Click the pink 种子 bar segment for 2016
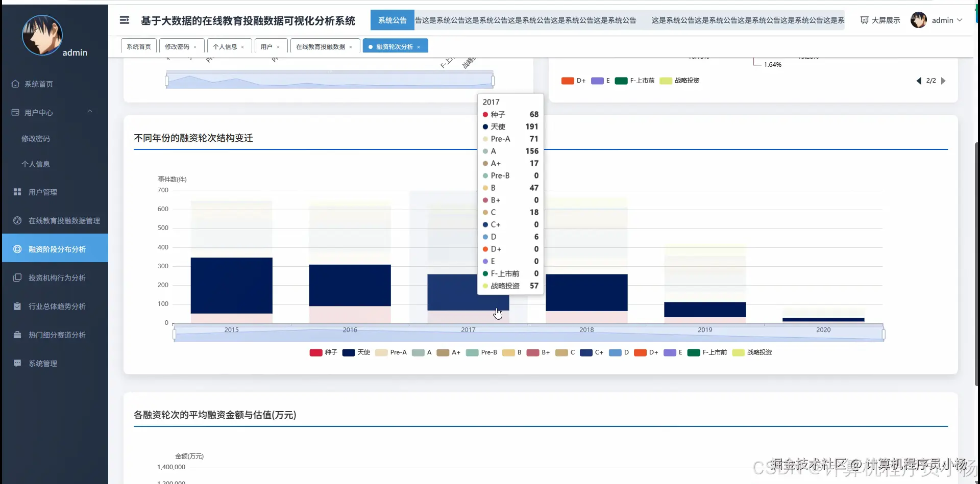 coord(350,315)
